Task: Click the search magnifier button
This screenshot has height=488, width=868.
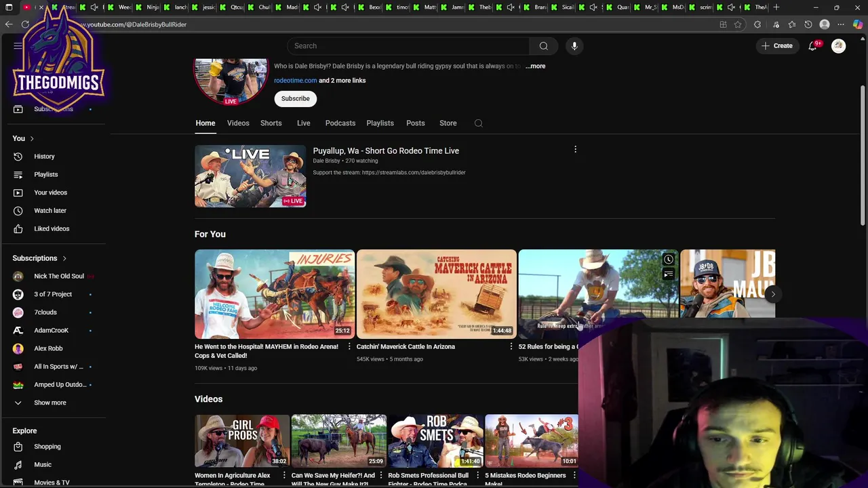Action: [543, 46]
